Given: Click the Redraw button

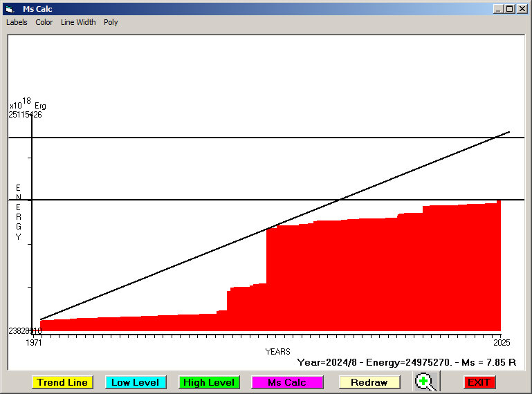Looking at the screenshot, I should pos(369,382).
